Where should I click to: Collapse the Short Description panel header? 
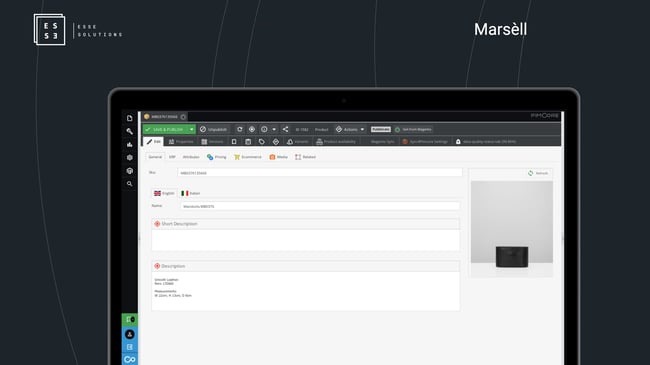pos(306,224)
